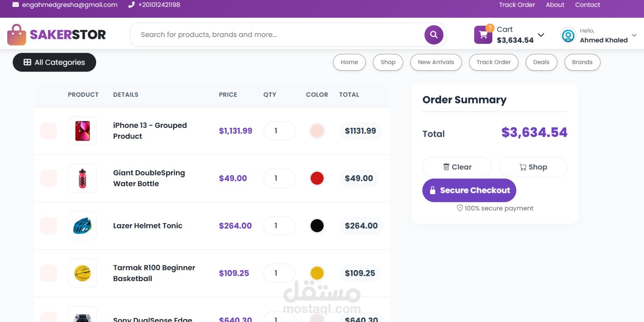Open the Deals nav pill
This screenshot has height=322, width=644.
(541, 62)
